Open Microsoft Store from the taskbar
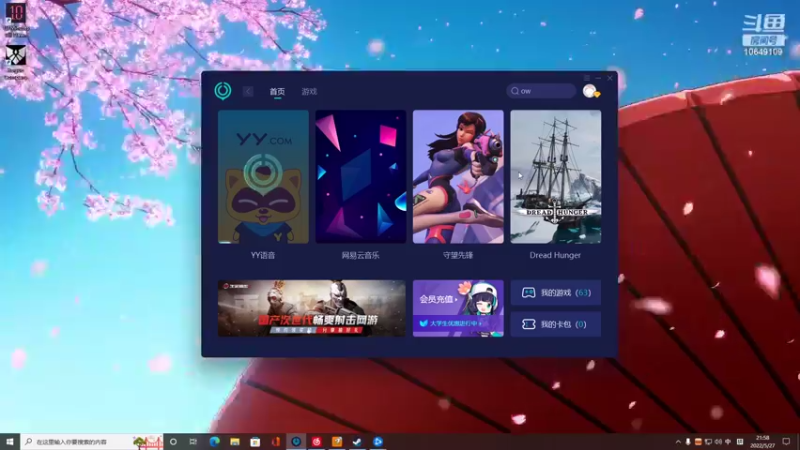 coord(255,441)
